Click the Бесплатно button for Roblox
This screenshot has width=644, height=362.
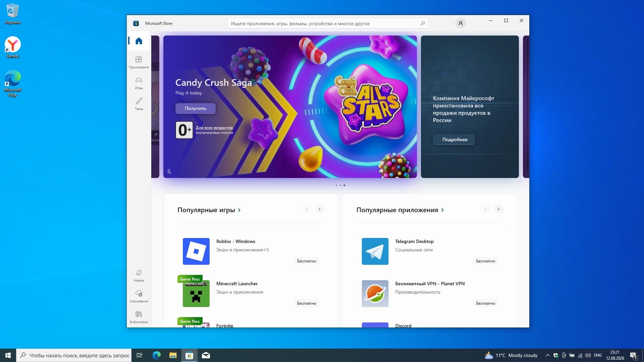[307, 261]
